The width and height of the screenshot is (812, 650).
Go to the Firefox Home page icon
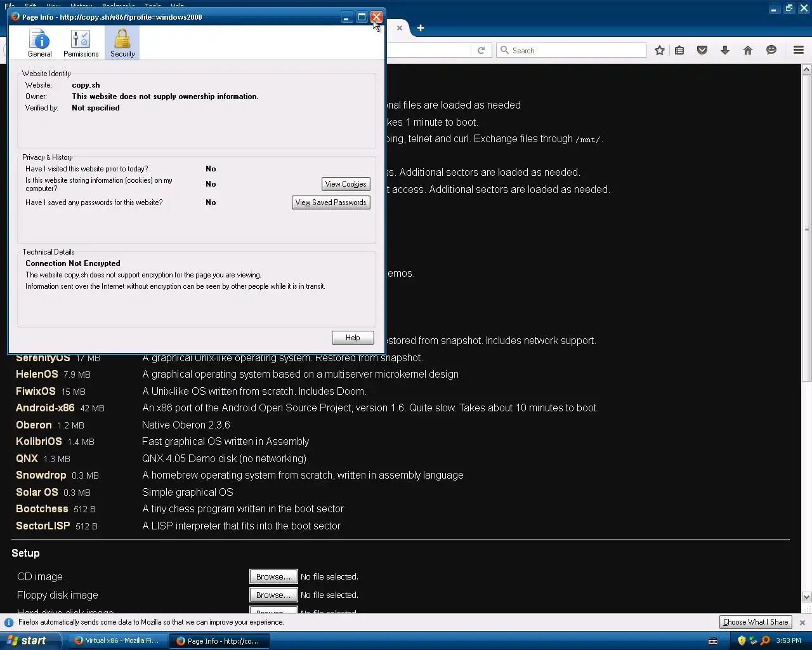point(748,50)
